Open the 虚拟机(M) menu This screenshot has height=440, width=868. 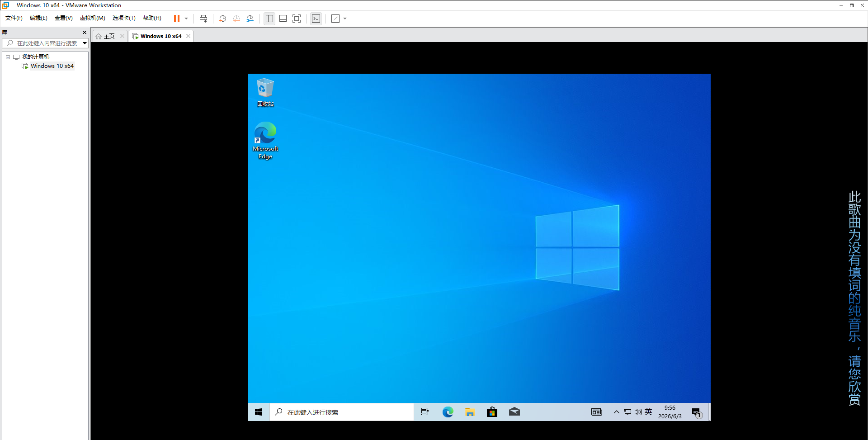(x=93, y=18)
